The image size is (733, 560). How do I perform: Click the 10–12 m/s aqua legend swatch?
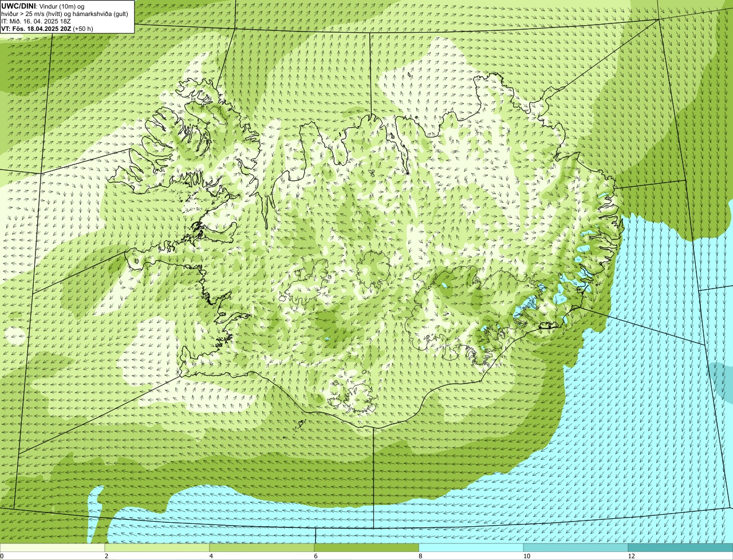(x=577, y=547)
